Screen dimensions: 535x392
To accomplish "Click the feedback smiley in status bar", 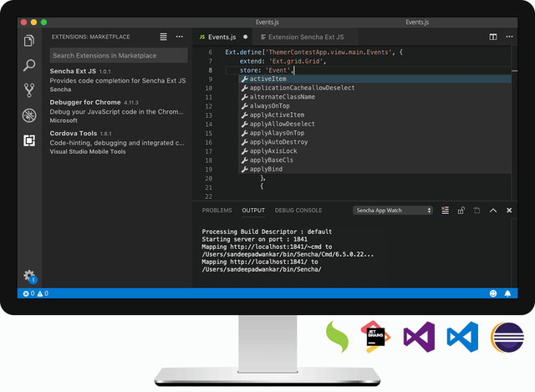I will tap(493, 293).
